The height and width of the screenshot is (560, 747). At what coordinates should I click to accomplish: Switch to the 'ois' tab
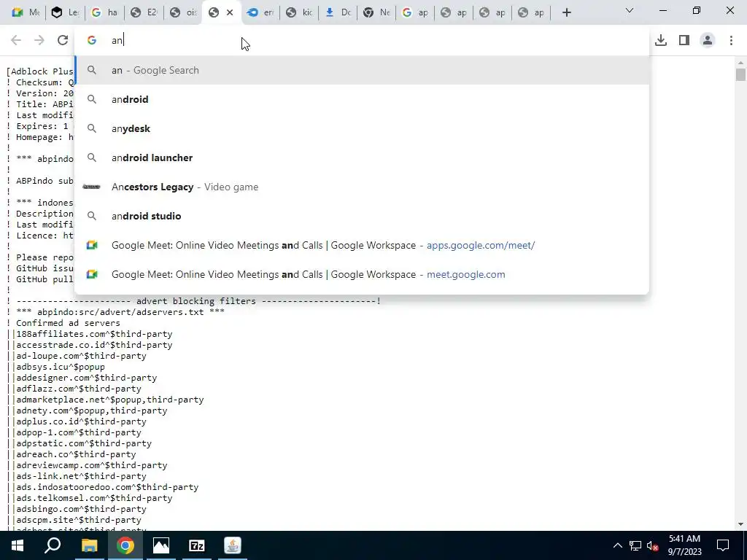183,12
